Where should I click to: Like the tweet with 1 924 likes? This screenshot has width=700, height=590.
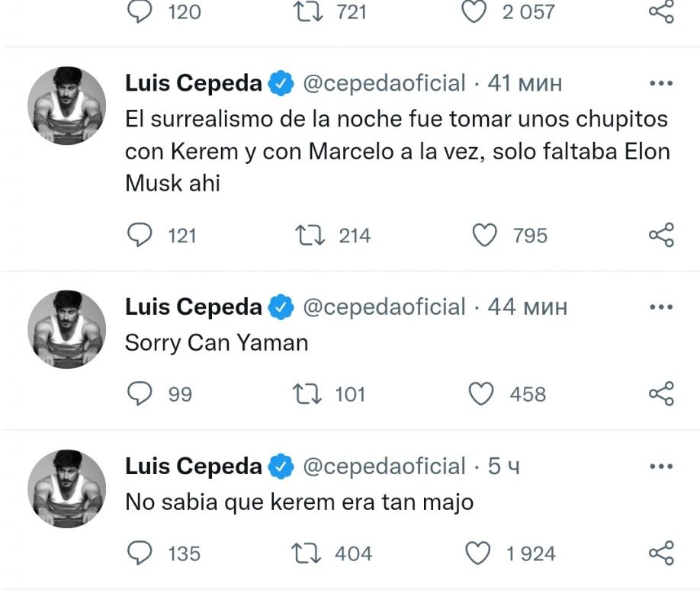click(478, 553)
